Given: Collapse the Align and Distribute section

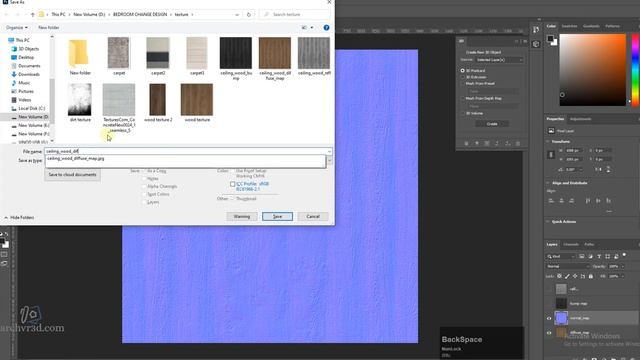Looking at the screenshot, I should tap(548, 183).
